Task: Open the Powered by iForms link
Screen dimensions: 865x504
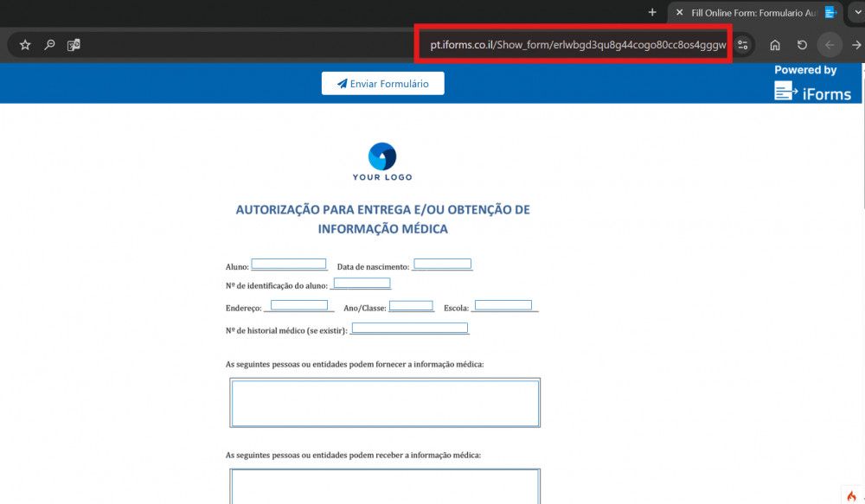Action: [x=811, y=84]
